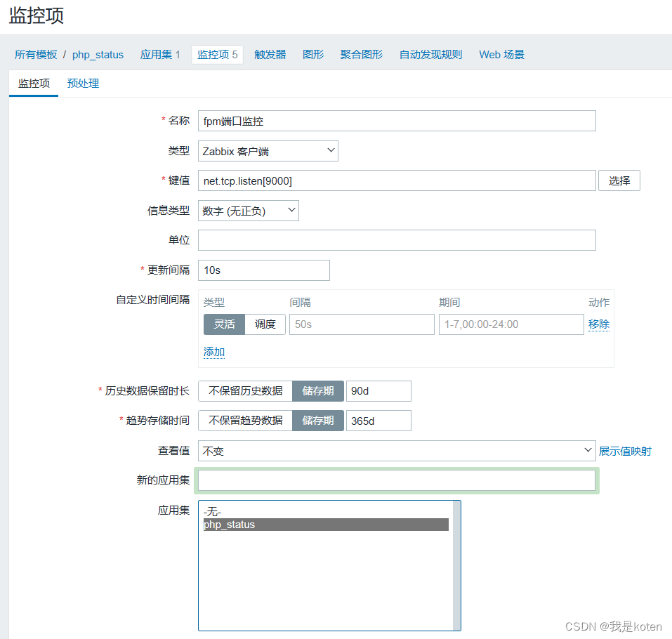Image resolution: width=672 pixels, height=639 pixels.
Task: Choose 储存期 for history retention
Action: click(317, 391)
